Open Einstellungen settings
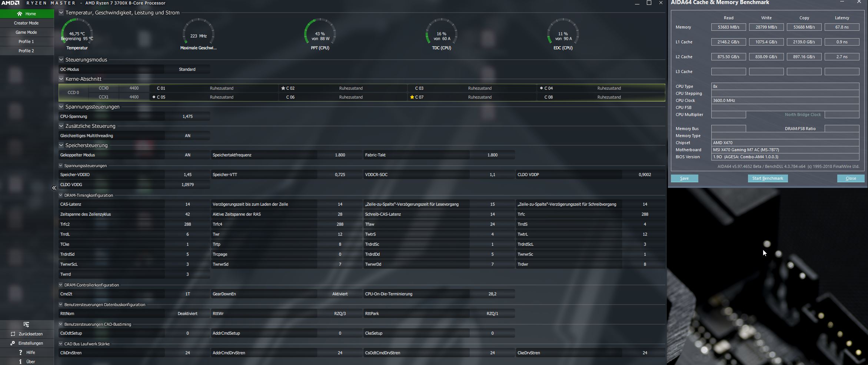Viewport: 868px width, 365px height. (x=27, y=343)
